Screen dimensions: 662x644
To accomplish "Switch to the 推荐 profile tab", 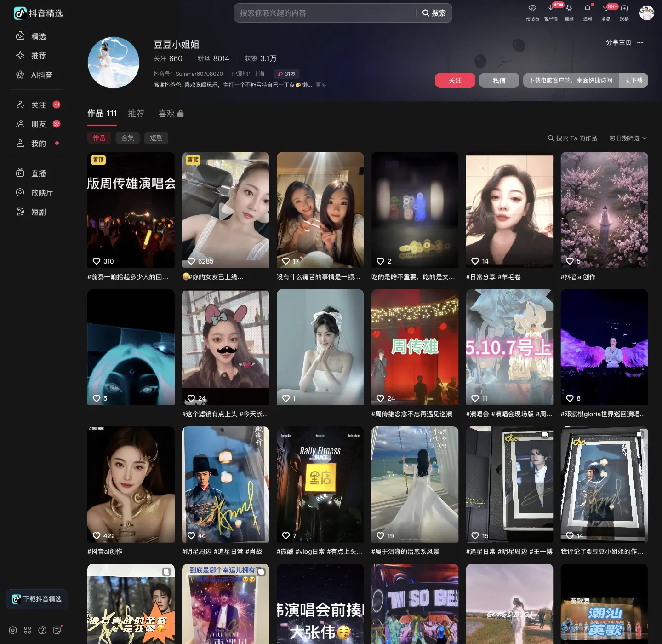I will [x=136, y=114].
